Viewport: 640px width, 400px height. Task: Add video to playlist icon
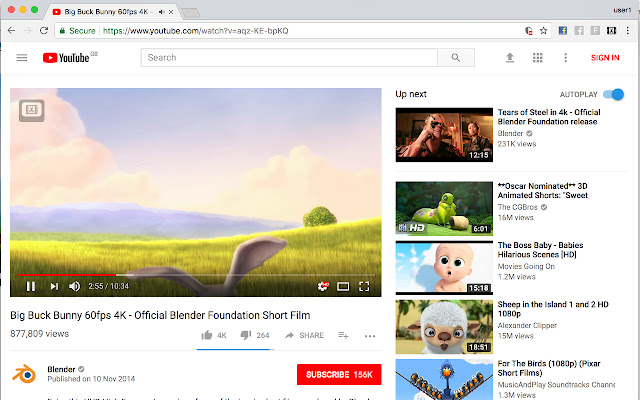pyautogui.click(x=343, y=336)
